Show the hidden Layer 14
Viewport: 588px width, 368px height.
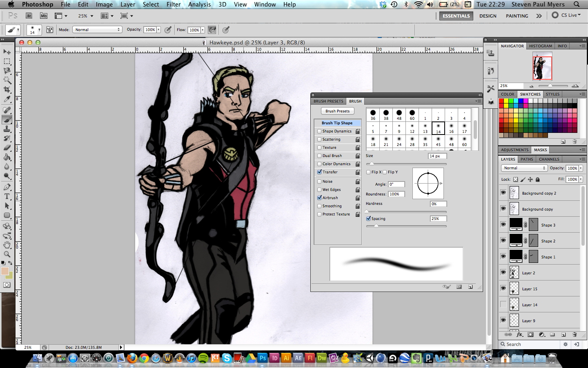pos(503,305)
